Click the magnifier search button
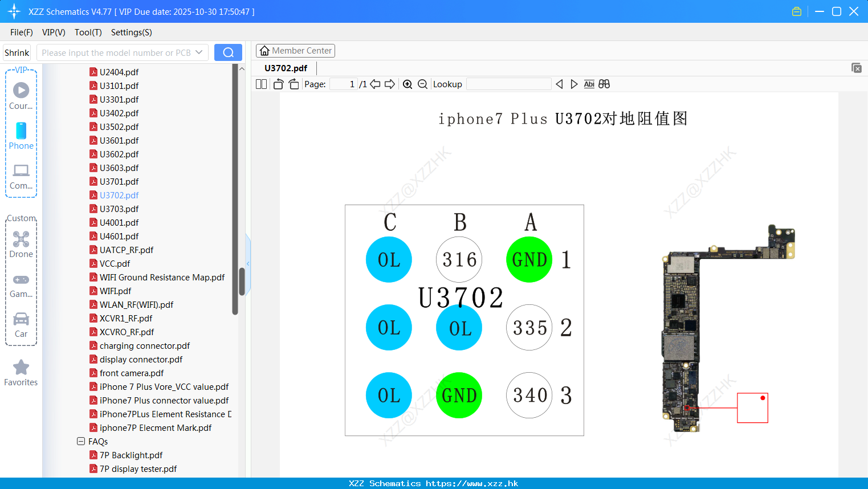The height and width of the screenshot is (489, 868). tap(228, 52)
